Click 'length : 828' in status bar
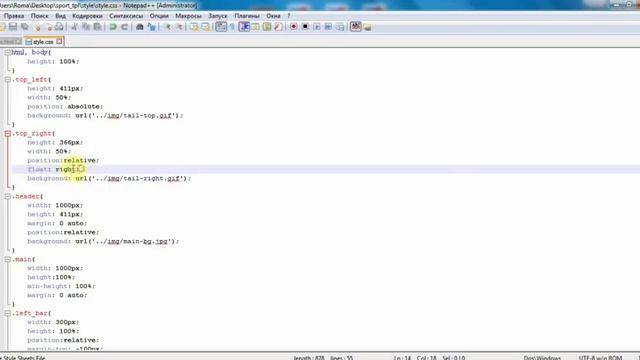Image resolution: width=640 pixels, height=360 pixels. [309, 358]
